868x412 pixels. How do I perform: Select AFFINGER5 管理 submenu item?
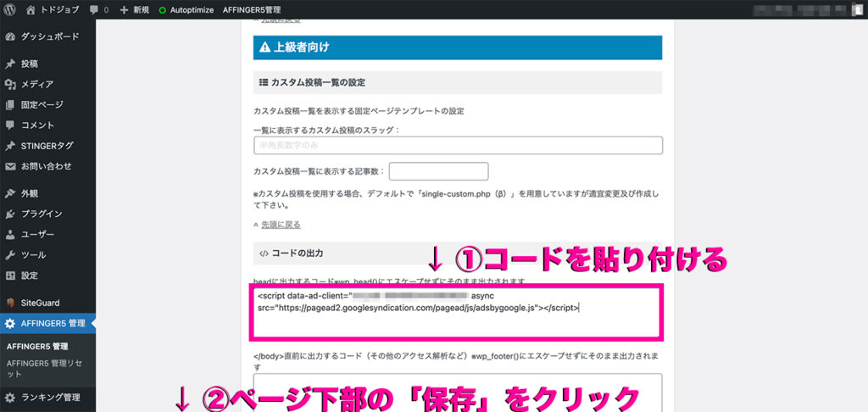pyautogui.click(x=37, y=347)
